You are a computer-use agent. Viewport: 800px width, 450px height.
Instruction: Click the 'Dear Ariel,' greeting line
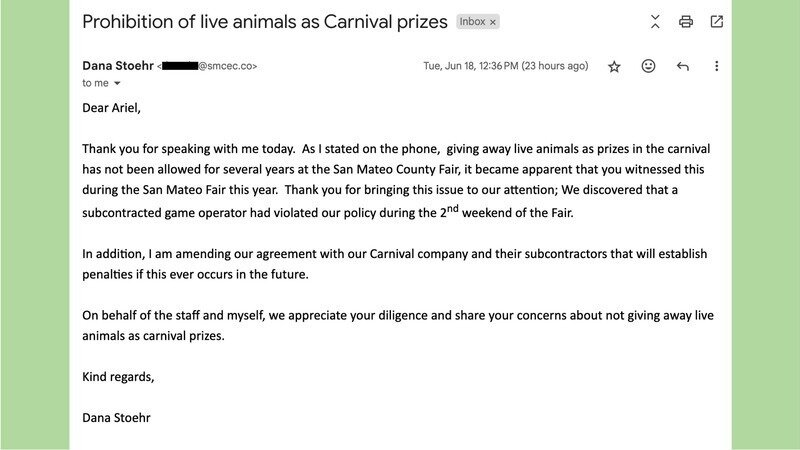point(114,107)
